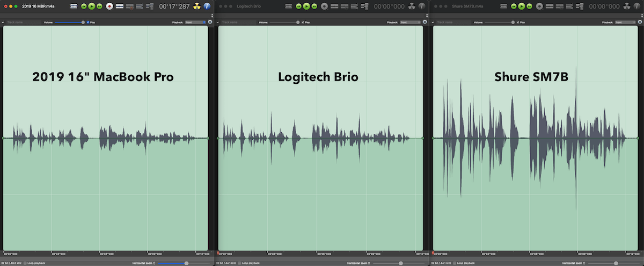Viewport: 644px width, 266px height.
Task: Click play in the Logitech Brio window
Action: pos(306,6)
